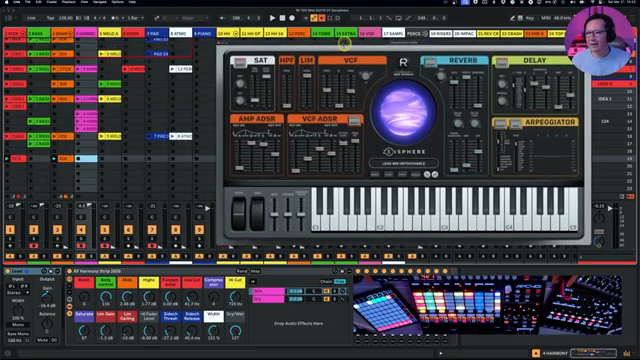Screen dimensions: 640x360
Task: Select the Wet chain
Action: pyautogui.click(x=268, y=291)
